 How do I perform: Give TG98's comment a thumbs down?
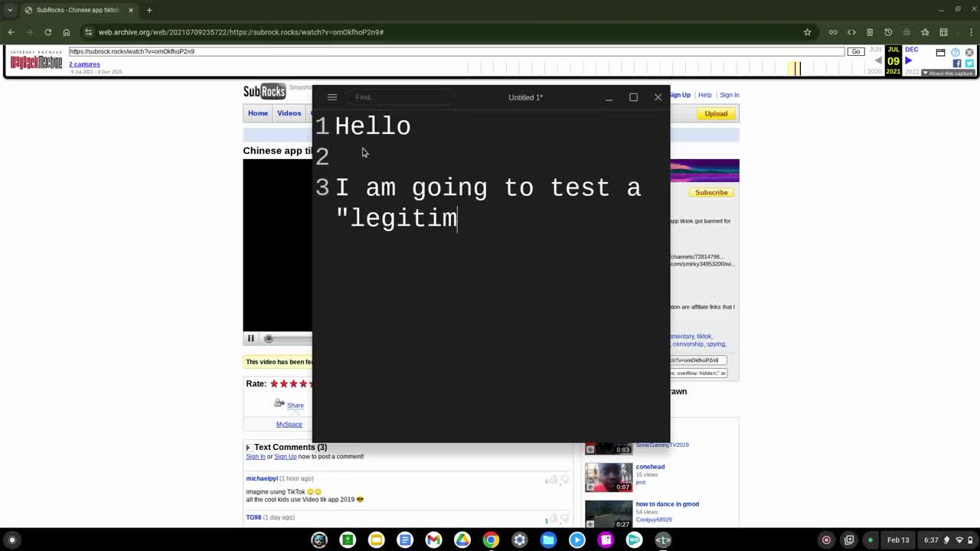[x=563, y=519]
